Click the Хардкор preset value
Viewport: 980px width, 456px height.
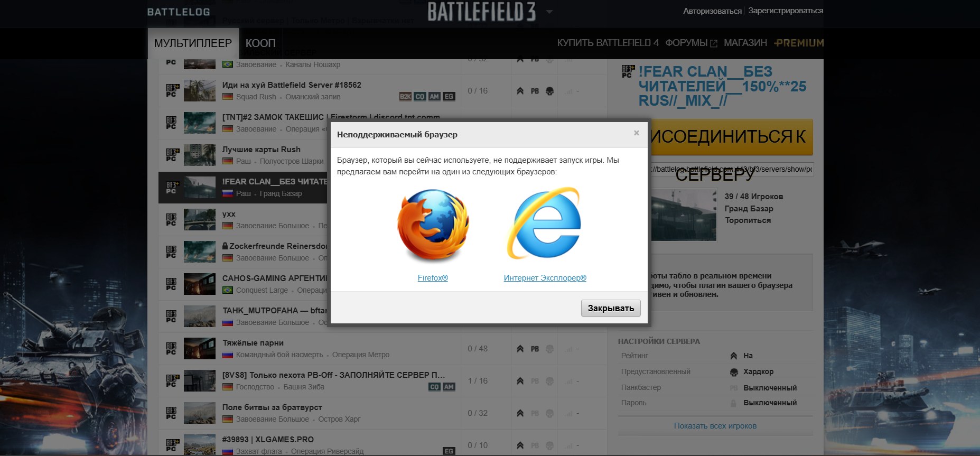point(758,371)
